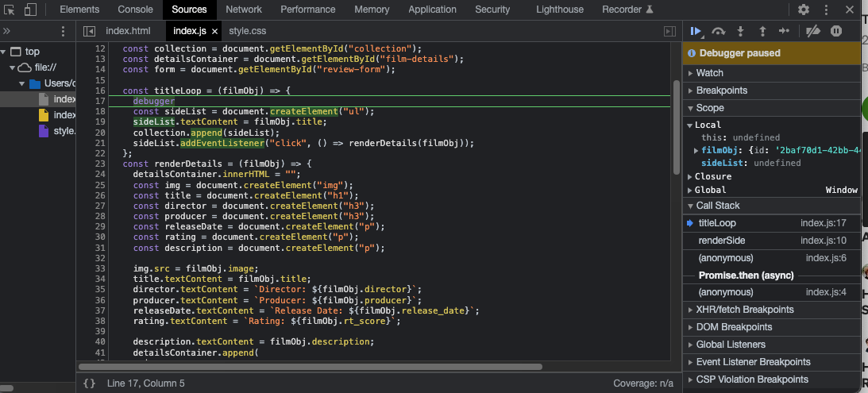This screenshot has width=868, height=393.
Task: Select titleLoop call stack frame
Action: 772,223
